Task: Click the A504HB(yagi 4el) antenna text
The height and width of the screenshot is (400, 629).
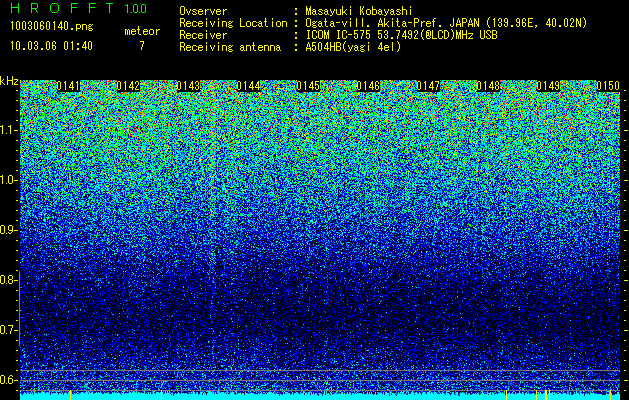Action: [x=353, y=47]
